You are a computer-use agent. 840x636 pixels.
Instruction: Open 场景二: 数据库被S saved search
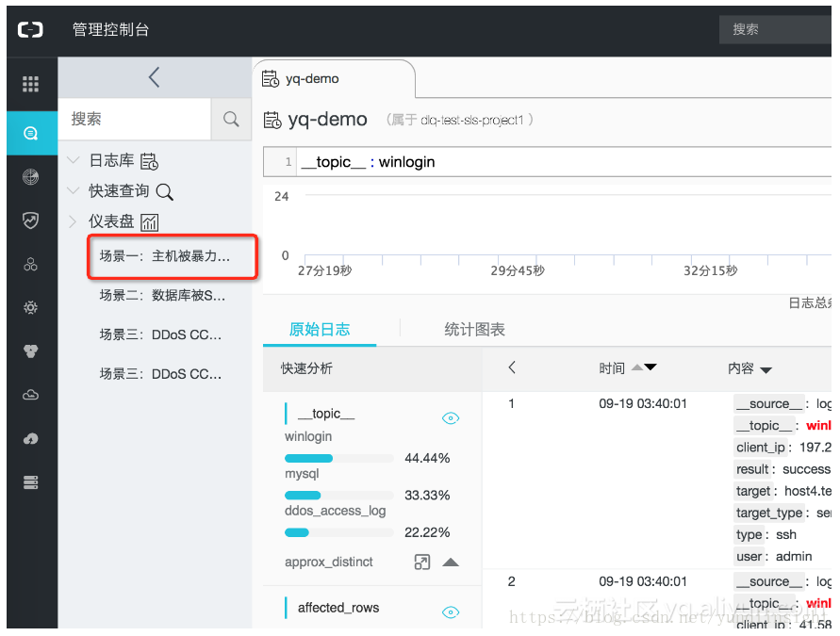(x=162, y=296)
